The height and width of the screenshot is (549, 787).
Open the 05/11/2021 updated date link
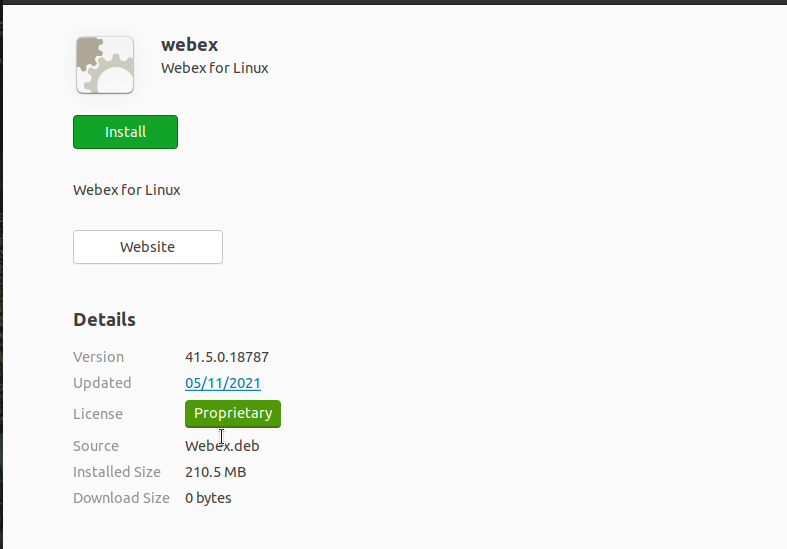click(x=223, y=383)
